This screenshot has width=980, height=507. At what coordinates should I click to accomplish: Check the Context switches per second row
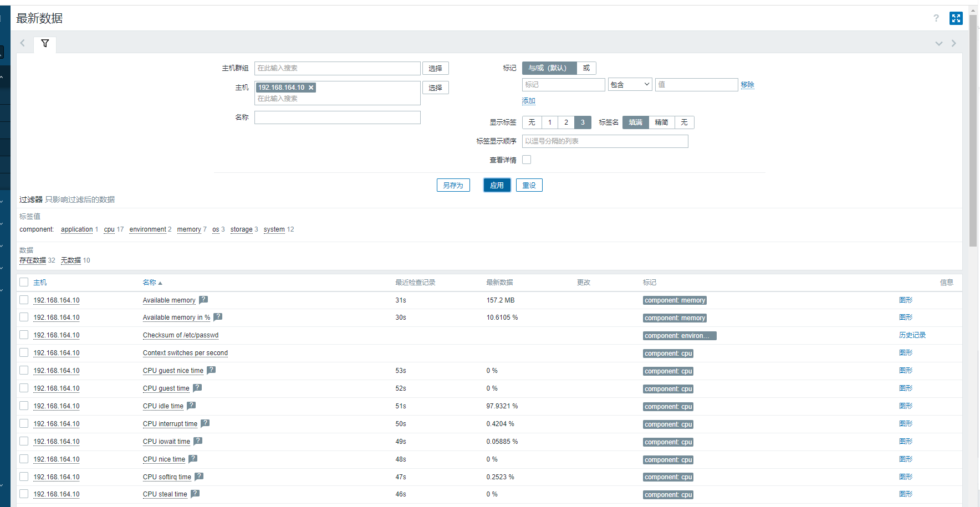tap(24, 352)
